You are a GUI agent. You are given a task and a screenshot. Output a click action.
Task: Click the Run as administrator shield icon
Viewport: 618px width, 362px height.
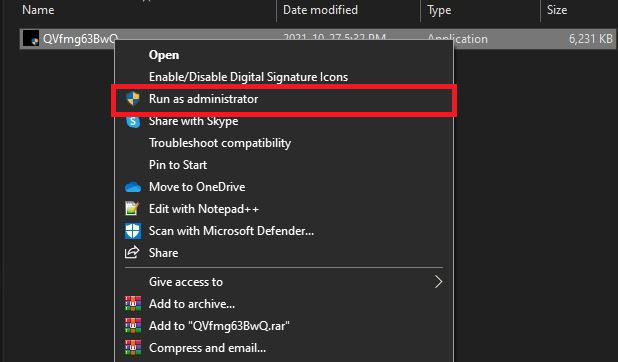click(x=133, y=99)
